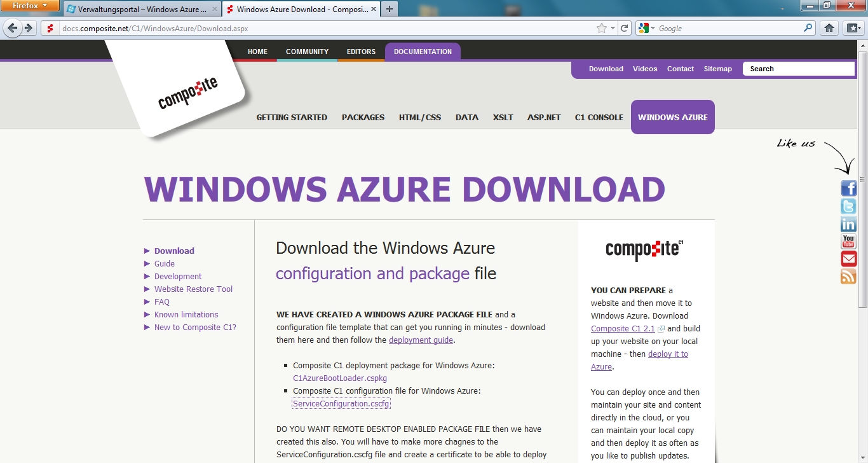Screen dimensions: 868x463
Task: Click the Twitter bird icon
Action: [848, 206]
